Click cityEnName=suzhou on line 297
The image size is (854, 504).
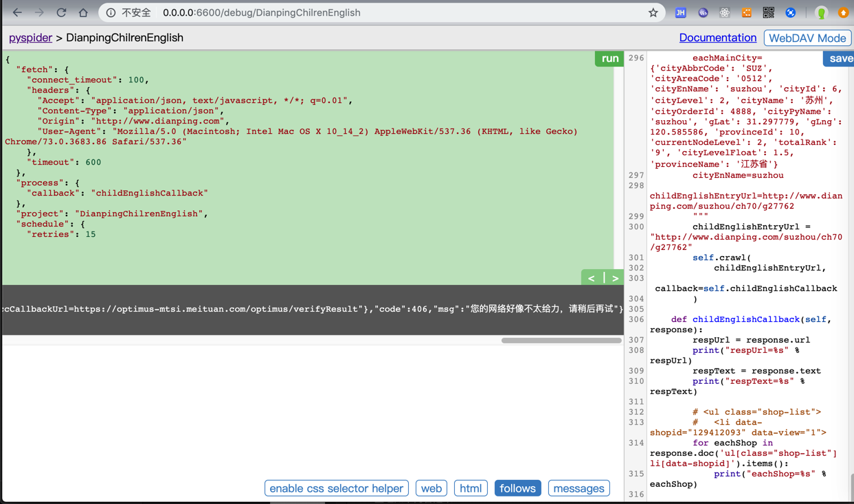[738, 175]
